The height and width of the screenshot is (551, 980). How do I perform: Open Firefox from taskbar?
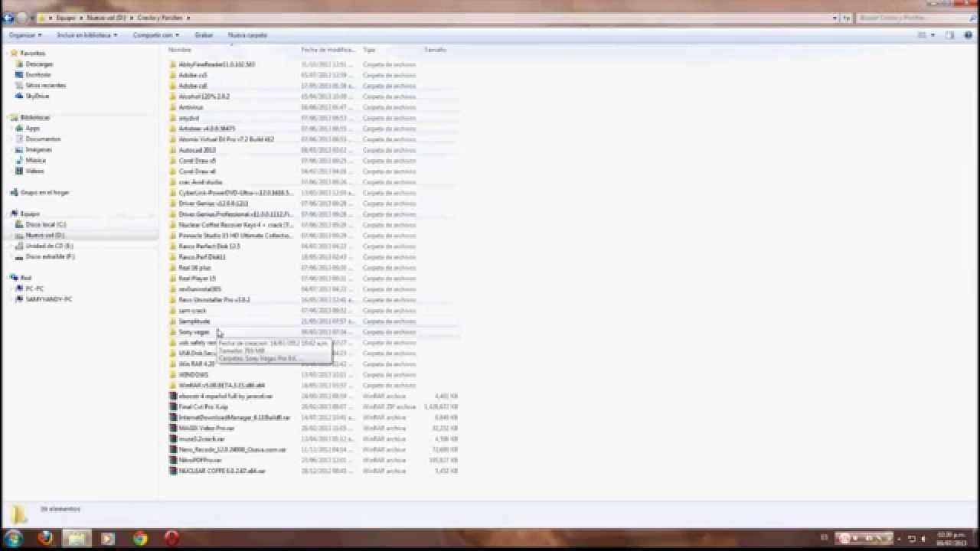pyautogui.click(x=45, y=539)
